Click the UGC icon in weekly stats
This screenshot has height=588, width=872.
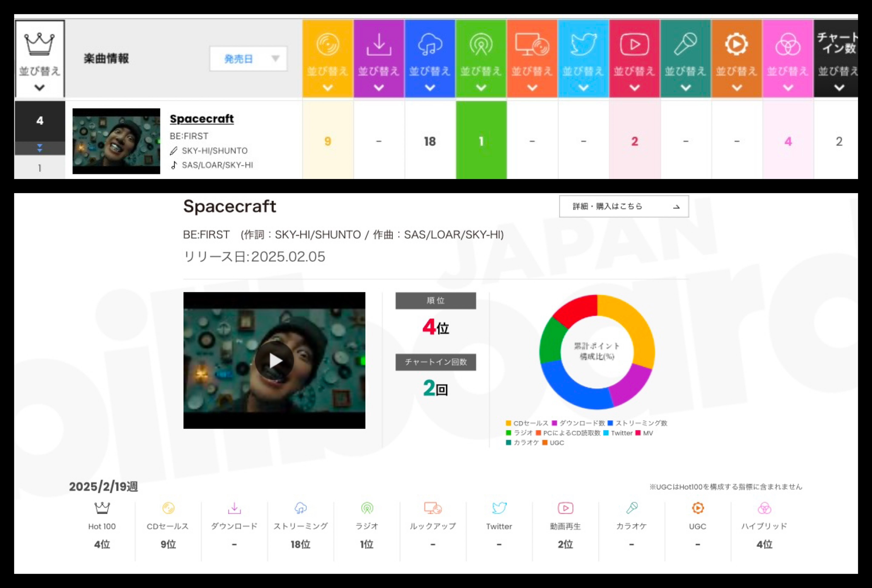point(698,508)
